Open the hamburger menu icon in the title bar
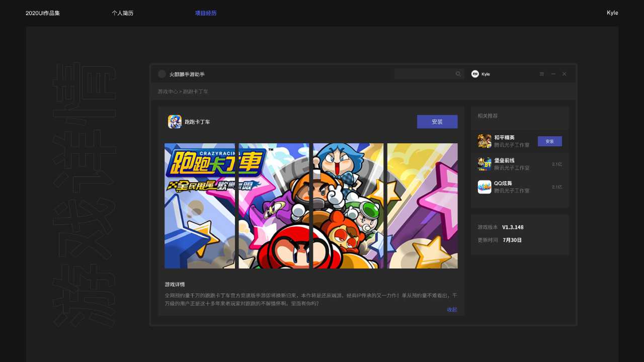Viewport: 644px width, 362px height. [x=542, y=74]
